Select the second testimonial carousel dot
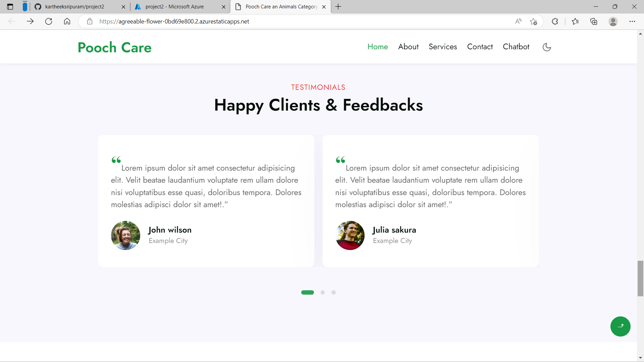644x362 pixels. coord(323,292)
